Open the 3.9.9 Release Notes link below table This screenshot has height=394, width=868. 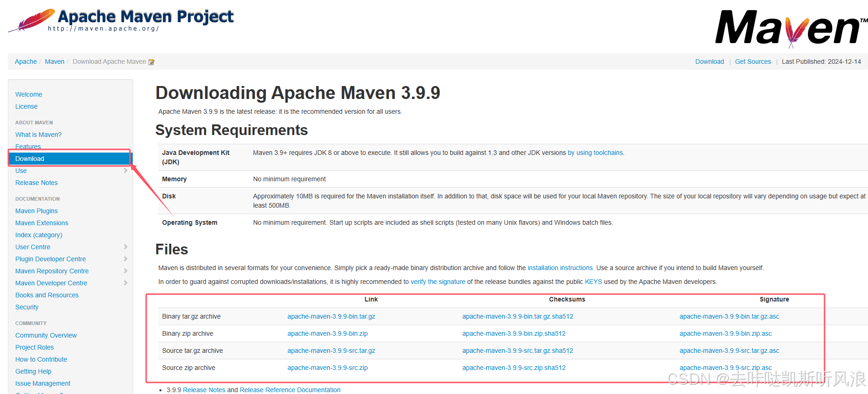[204, 390]
